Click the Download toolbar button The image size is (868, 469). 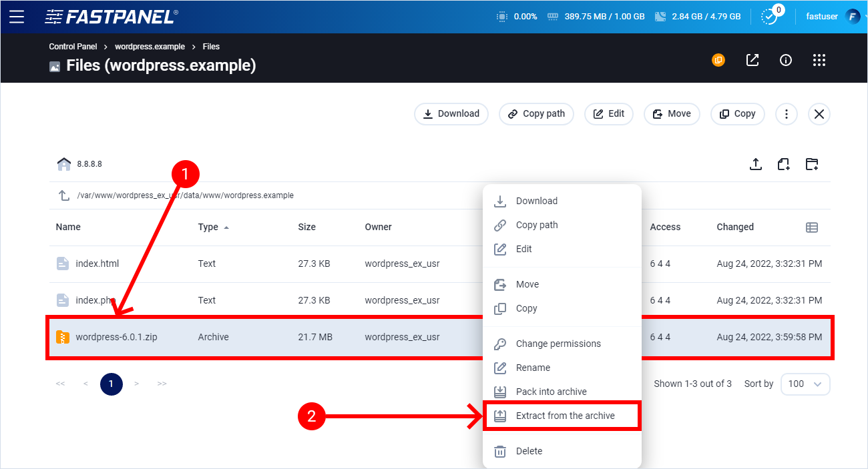click(451, 113)
